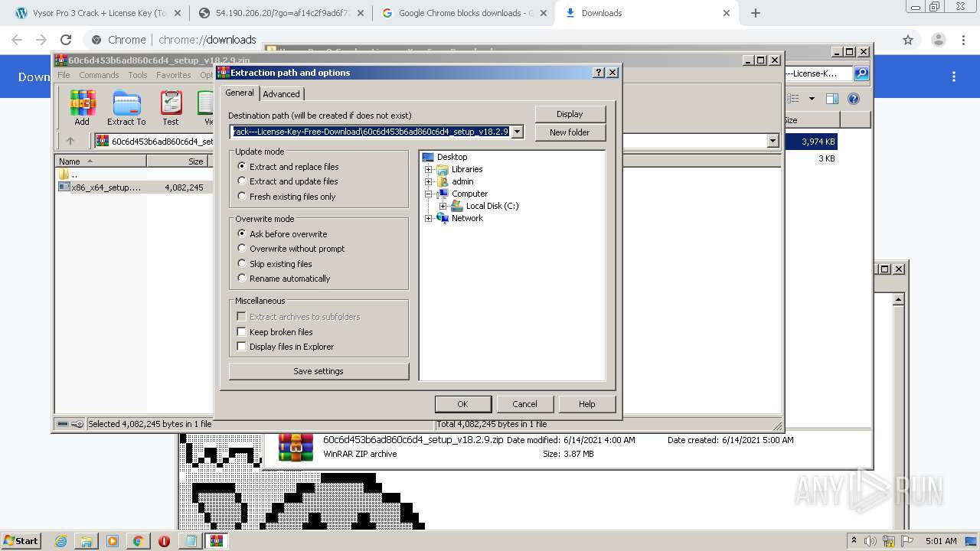The width and height of the screenshot is (980, 551).
Task: Open the Destination path dropdown arrow
Action: (x=518, y=132)
